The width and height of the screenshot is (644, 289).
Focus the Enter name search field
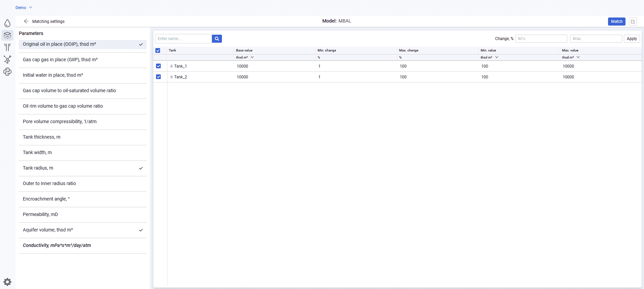(x=184, y=39)
